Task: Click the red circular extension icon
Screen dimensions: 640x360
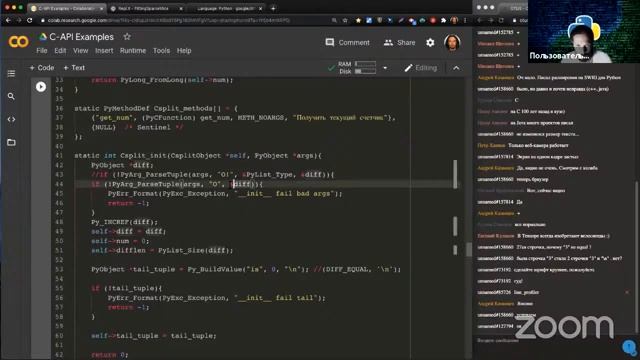Action: (x=433, y=20)
